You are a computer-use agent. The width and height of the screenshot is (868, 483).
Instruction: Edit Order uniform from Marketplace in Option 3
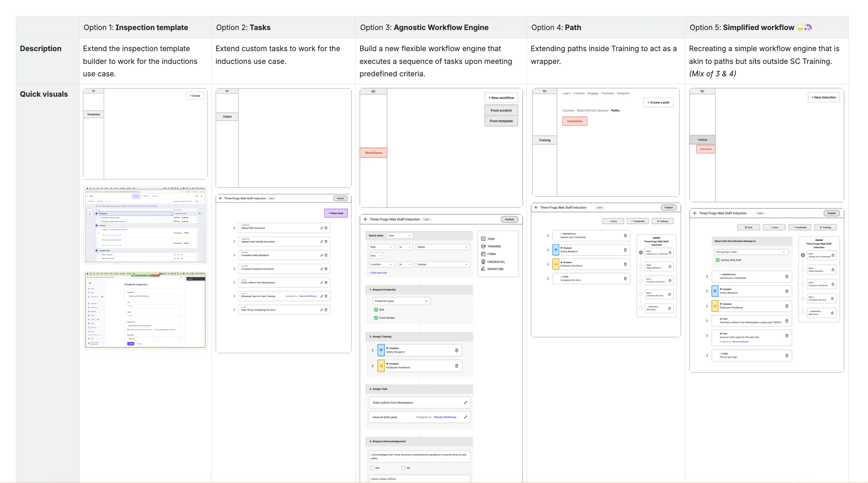pyautogui.click(x=466, y=403)
